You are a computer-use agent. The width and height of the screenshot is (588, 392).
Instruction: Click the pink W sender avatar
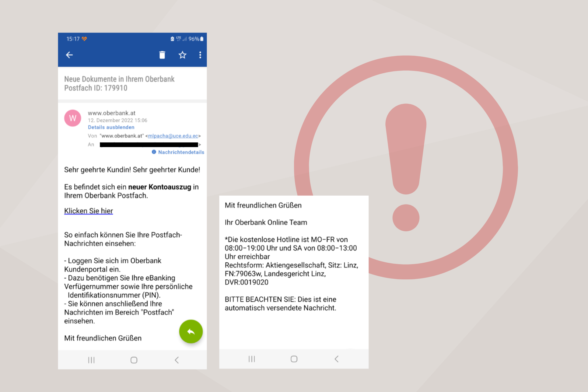[73, 118]
